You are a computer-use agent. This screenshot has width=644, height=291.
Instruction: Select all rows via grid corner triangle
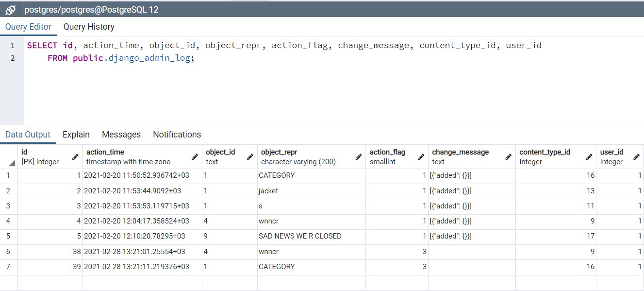point(9,156)
